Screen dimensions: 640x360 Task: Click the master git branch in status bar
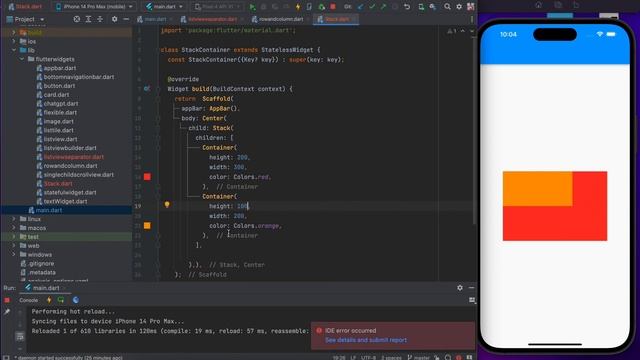click(x=418, y=358)
